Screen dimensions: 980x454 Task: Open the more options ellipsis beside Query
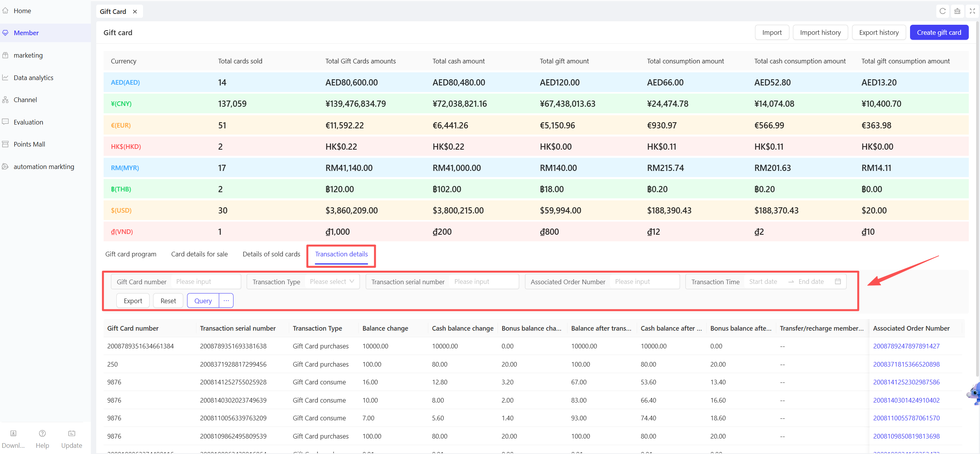point(226,300)
